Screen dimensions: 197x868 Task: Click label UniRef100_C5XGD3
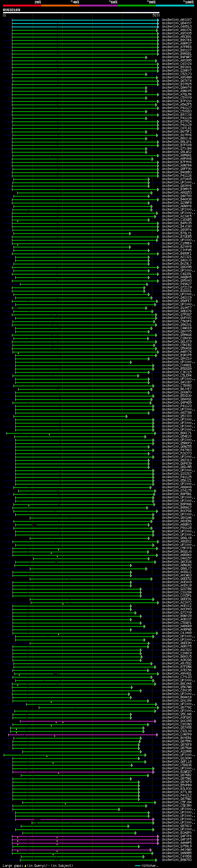point(176,111)
